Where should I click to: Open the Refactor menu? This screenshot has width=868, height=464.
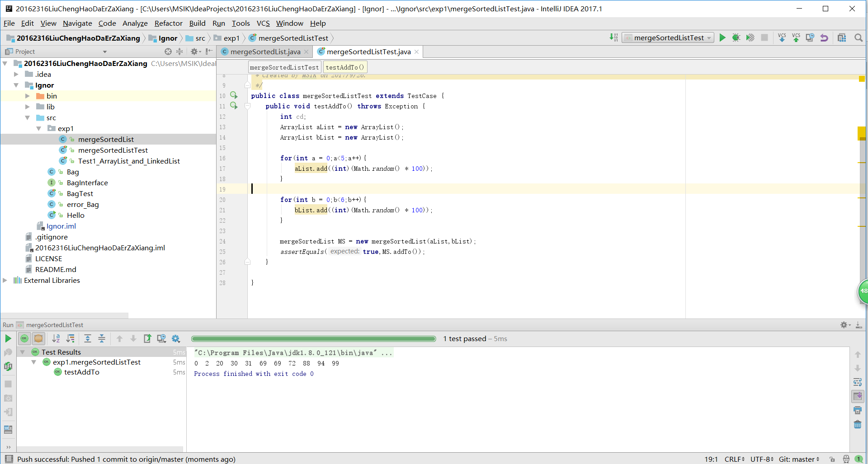(x=168, y=23)
